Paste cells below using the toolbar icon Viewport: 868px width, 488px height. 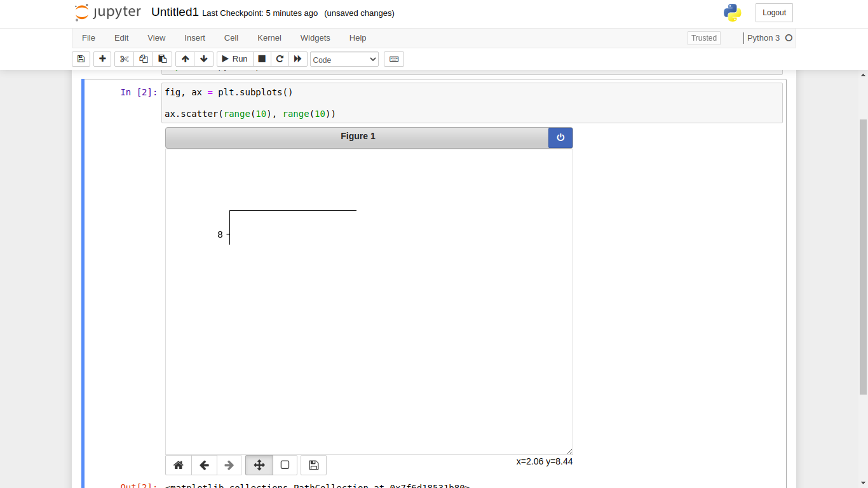pos(163,59)
